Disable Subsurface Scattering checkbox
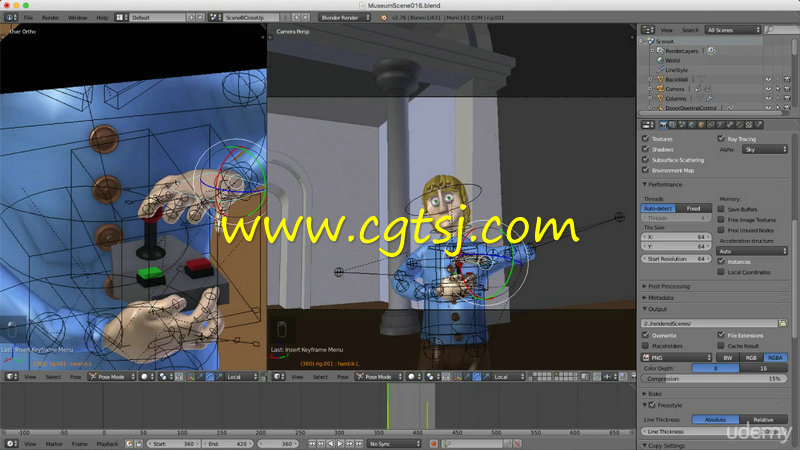This screenshot has height=450, width=800. pyautogui.click(x=645, y=160)
